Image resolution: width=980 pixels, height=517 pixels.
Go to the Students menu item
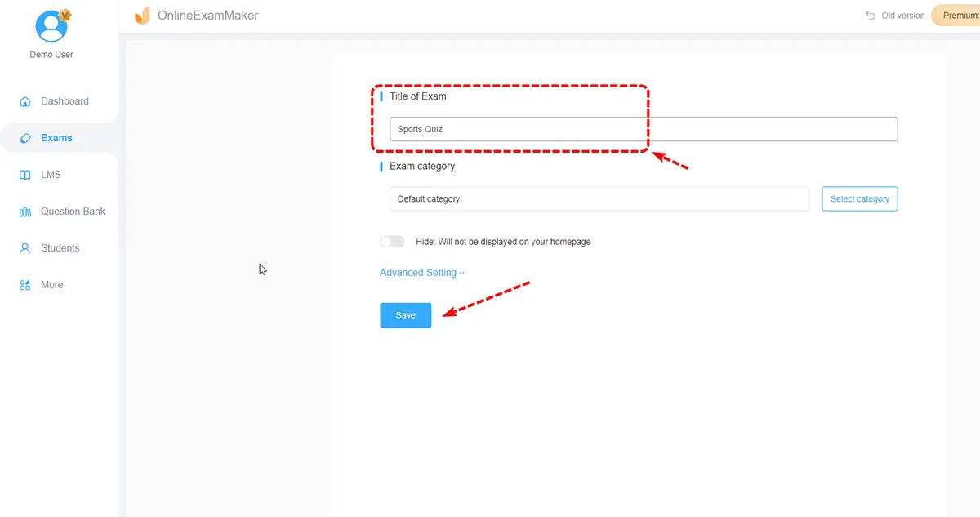click(x=60, y=248)
